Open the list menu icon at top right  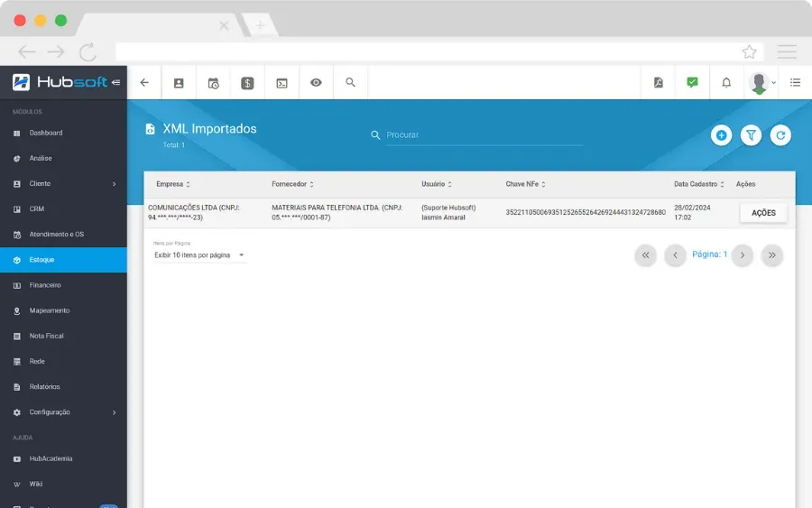point(796,82)
